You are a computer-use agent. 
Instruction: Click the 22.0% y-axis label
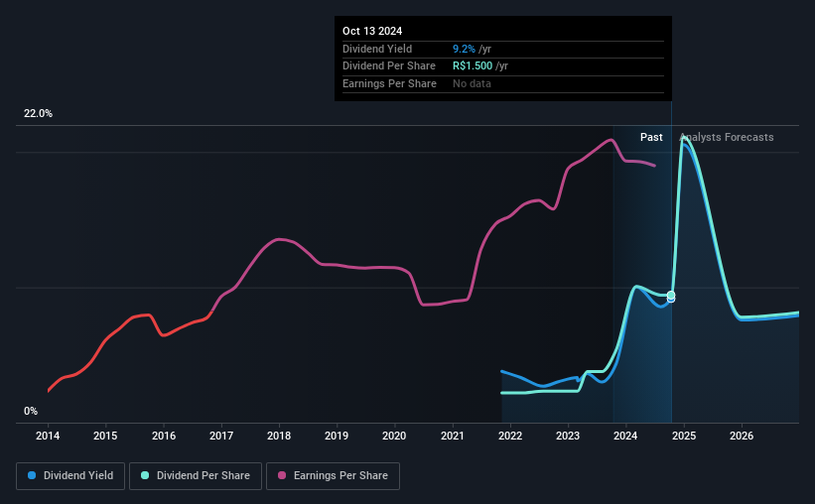point(38,114)
